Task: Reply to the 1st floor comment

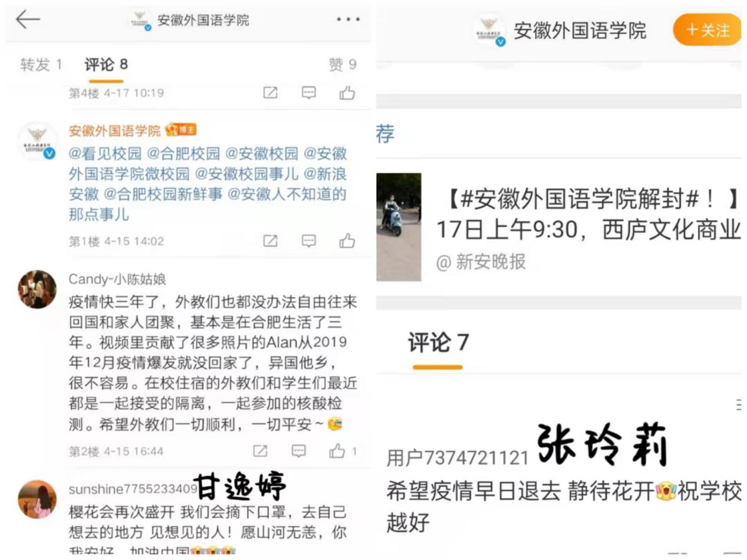Action: tap(309, 241)
